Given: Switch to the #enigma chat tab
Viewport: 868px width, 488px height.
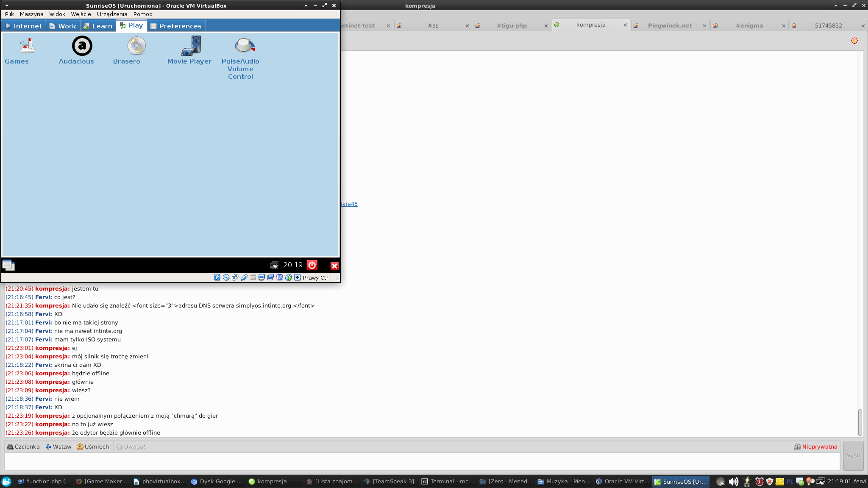Looking at the screenshot, I should pos(749,25).
